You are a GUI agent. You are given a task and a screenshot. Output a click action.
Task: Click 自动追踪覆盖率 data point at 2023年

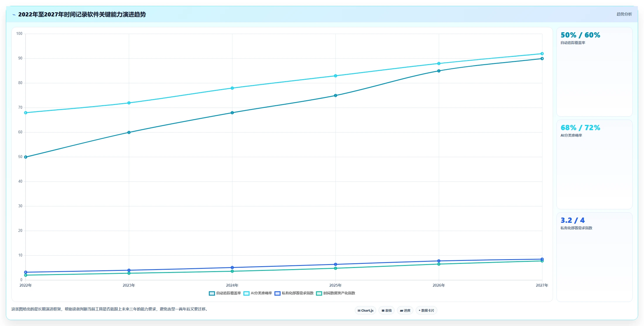click(x=129, y=133)
